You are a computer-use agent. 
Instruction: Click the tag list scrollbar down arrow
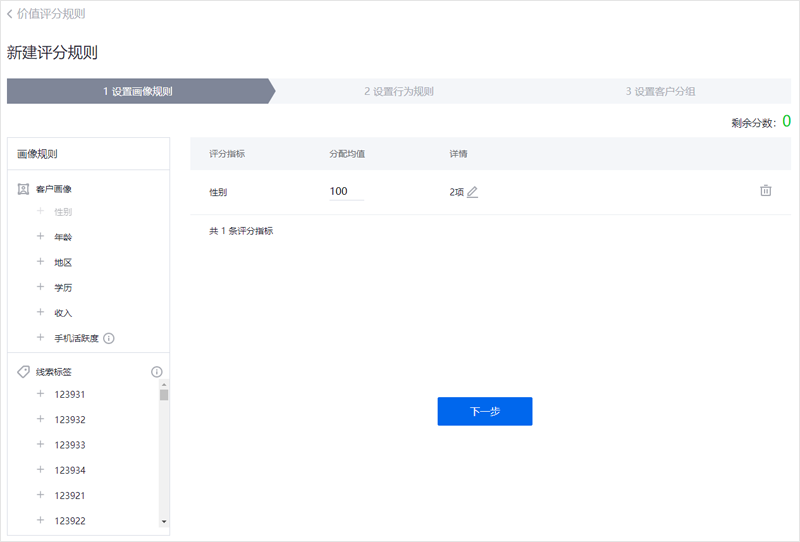click(x=164, y=521)
